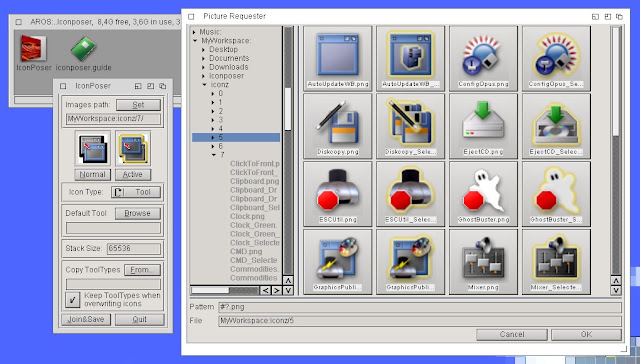Click the tree scroll-up arrow
640x364 pixels.
(x=288, y=280)
